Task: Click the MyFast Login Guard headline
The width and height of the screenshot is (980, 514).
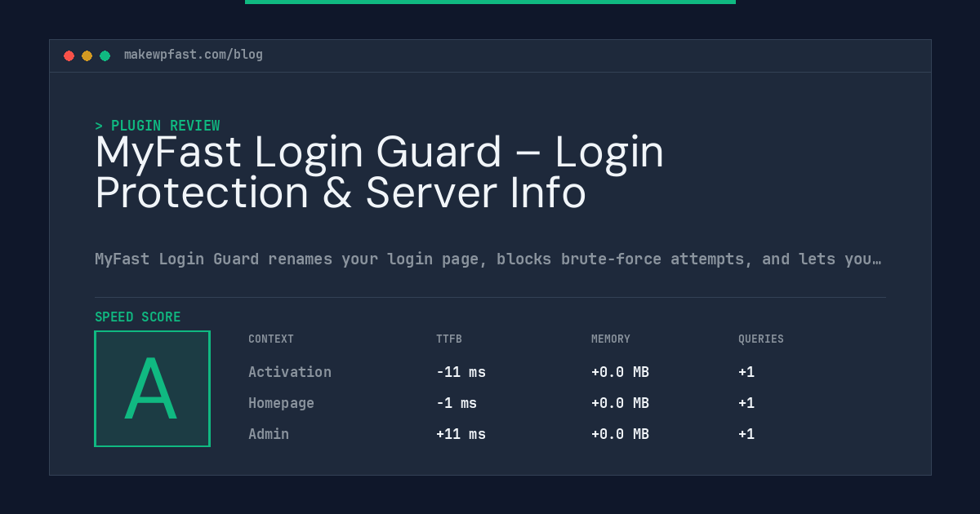Action: click(380, 172)
